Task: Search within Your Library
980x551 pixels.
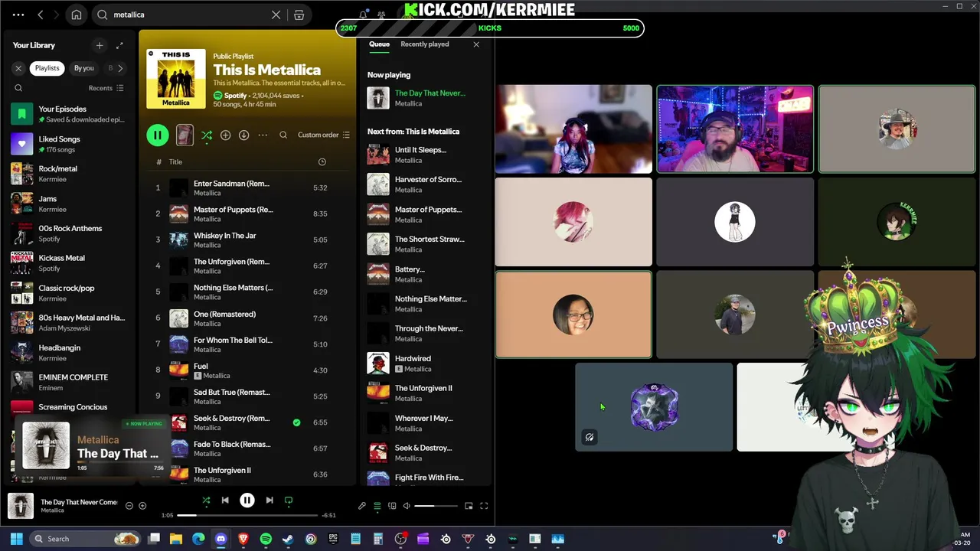Action: 18,88
